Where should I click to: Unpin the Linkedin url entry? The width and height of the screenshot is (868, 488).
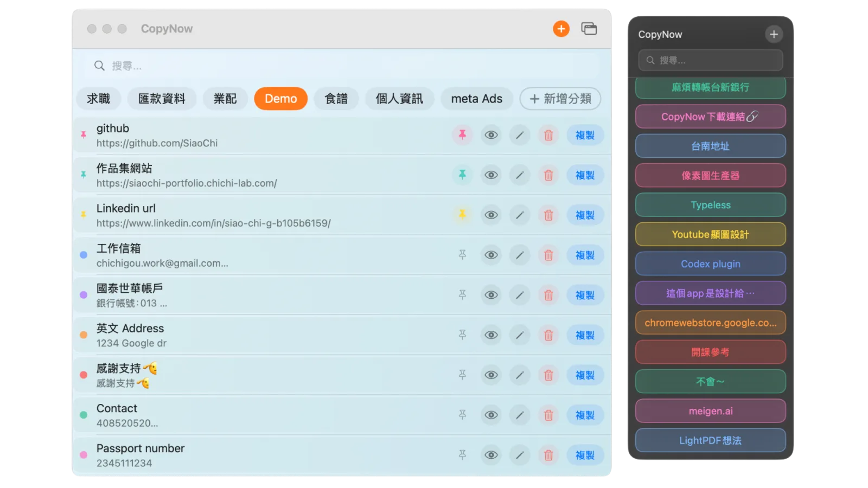coord(462,215)
